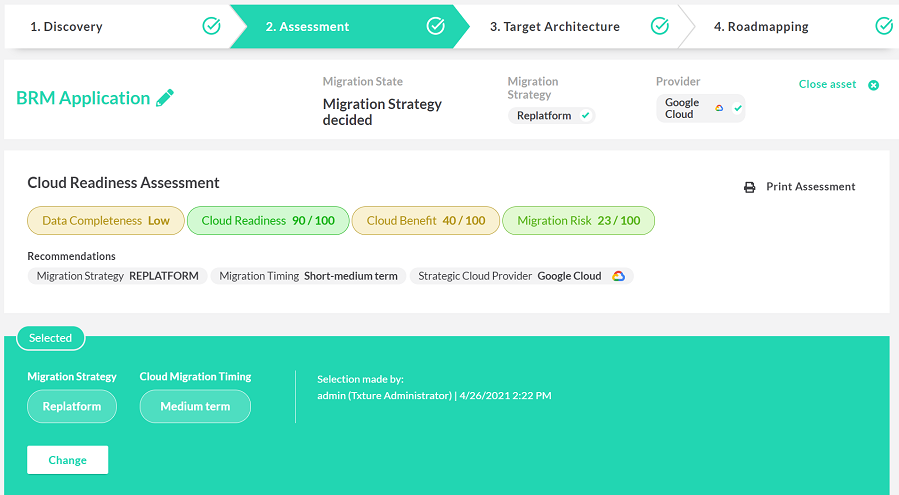Select the Migration Risk 23/100 badge

point(579,221)
